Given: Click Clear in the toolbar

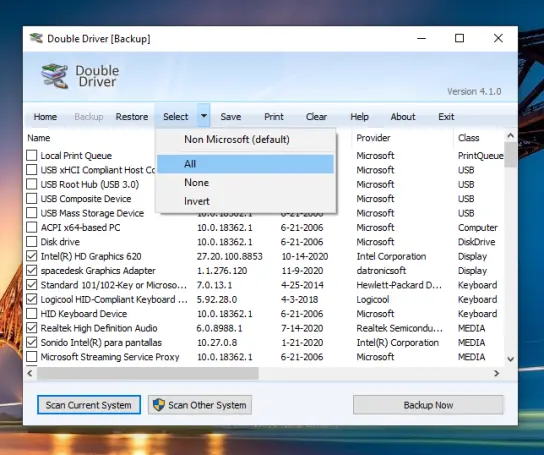Looking at the screenshot, I should [x=316, y=117].
